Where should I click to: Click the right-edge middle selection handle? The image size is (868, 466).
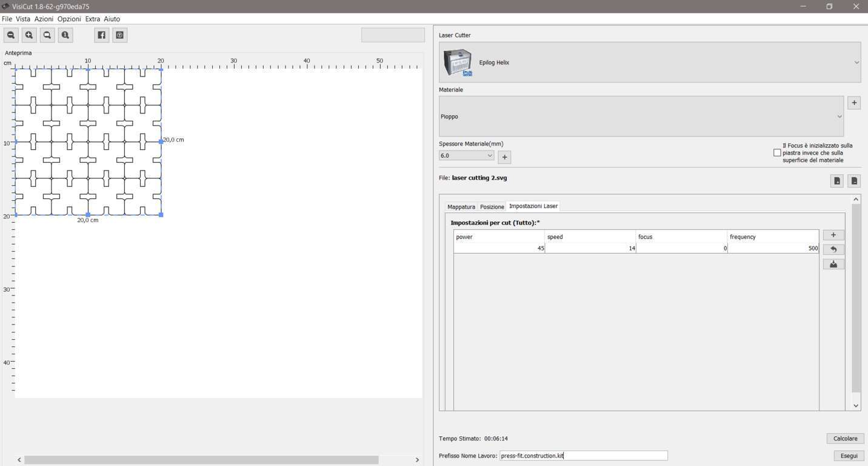pyautogui.click(x=161, y=141)
